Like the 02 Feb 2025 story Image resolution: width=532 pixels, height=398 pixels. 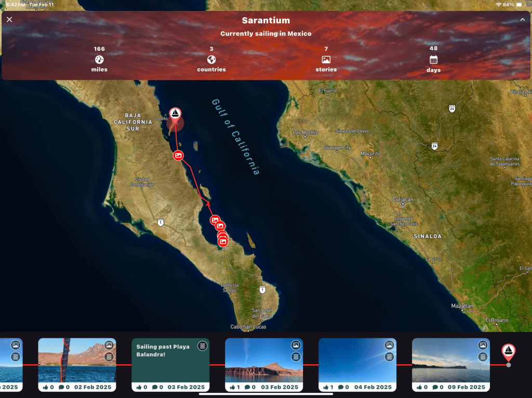coord(47,387)
